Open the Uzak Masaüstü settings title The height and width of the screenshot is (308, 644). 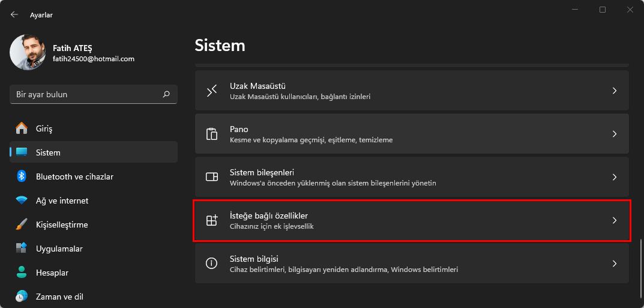257,86
